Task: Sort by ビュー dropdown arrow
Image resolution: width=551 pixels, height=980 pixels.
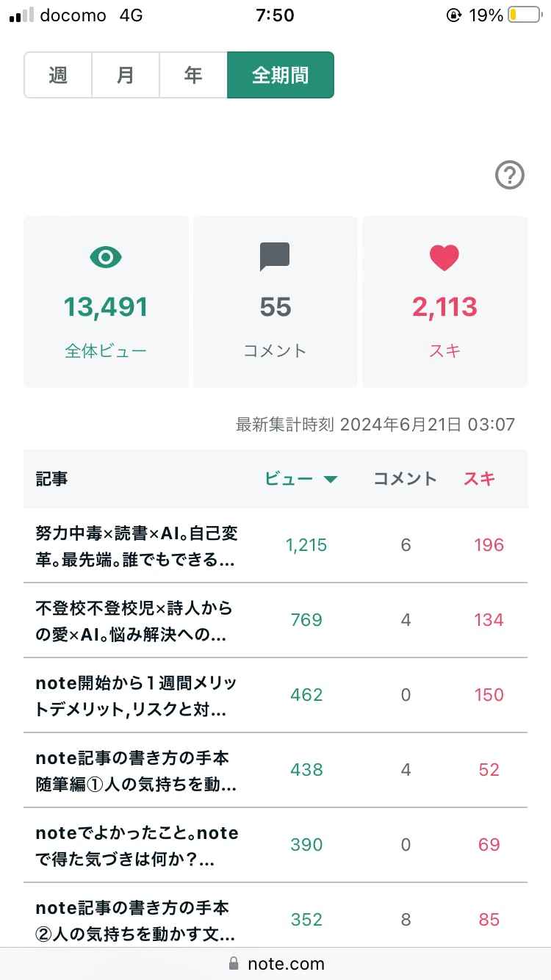Action: [331, 480]
